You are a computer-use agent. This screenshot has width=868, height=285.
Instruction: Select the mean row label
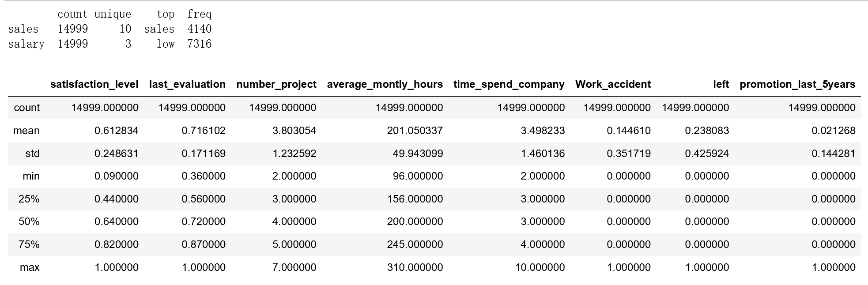[26, 131]
